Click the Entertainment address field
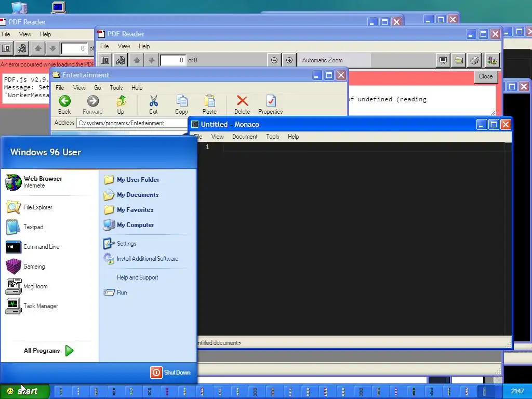The width and height of the screenshot is (532, 399). click(x=132, y=123)
